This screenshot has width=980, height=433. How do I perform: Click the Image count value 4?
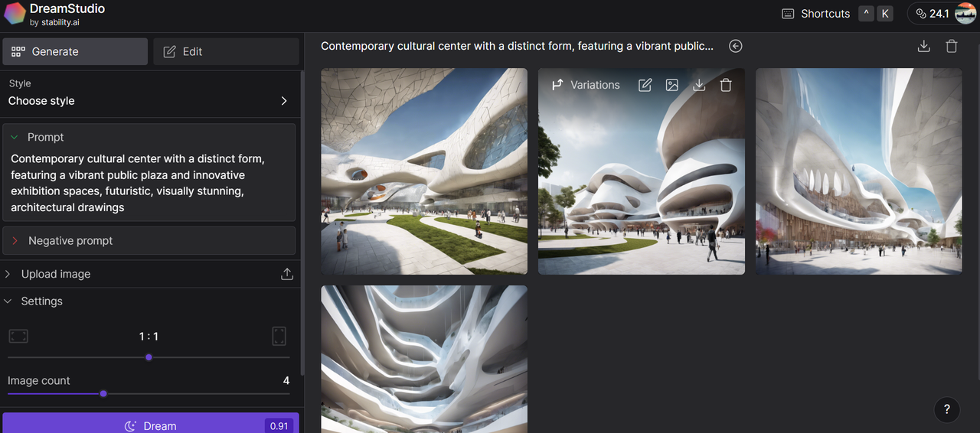pyautogui.click(x=286, y=380)
